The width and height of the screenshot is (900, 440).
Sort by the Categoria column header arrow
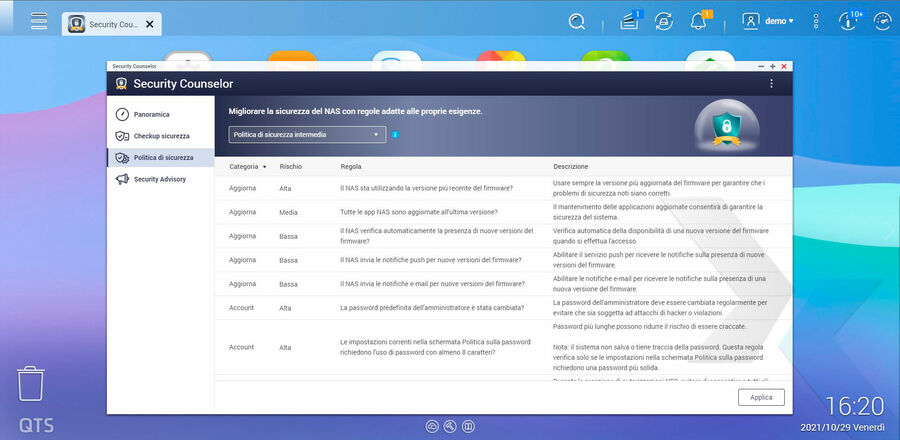click(265, 167)
